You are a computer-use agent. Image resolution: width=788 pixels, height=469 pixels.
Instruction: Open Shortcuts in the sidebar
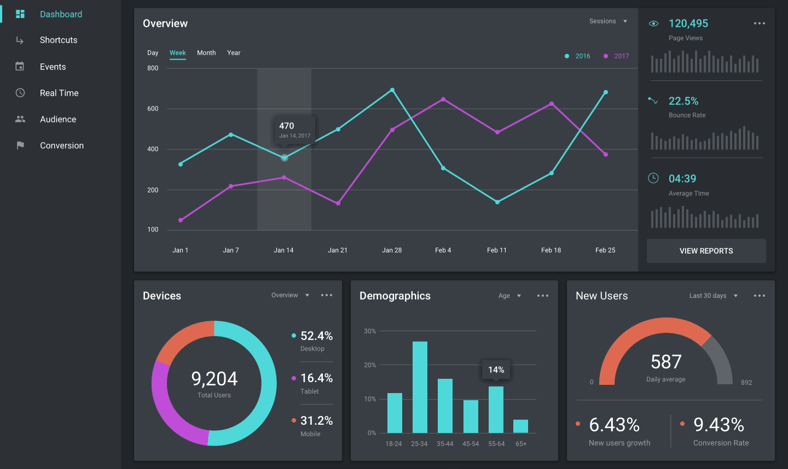click(58, 40)
